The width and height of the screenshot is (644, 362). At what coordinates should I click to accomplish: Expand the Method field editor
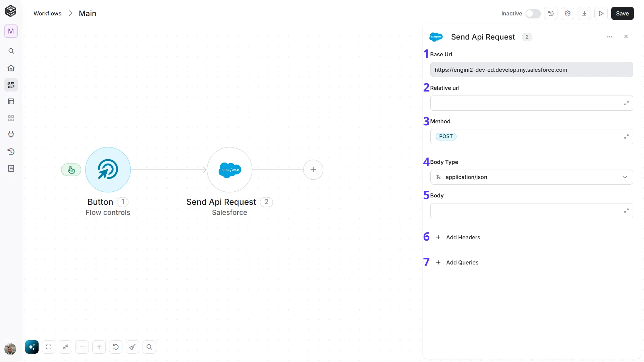626,137
